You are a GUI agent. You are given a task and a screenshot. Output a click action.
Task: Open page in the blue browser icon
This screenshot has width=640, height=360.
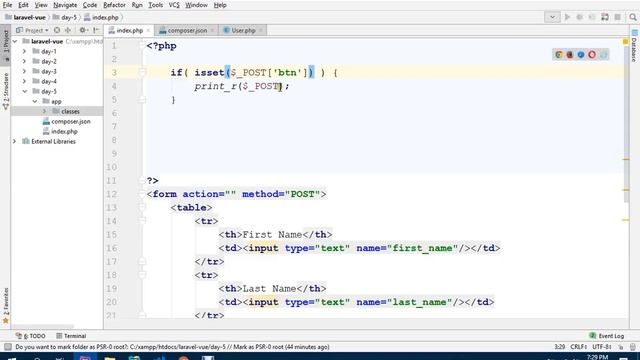(581, 55)
